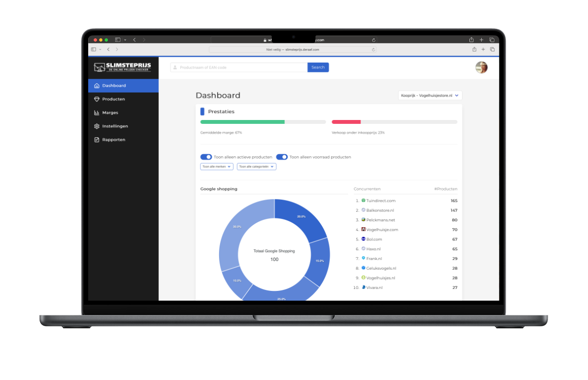Click the Vivara.nl favicon
The height and width of the screenshot is (380, 588).
click(x=364, y=287)
